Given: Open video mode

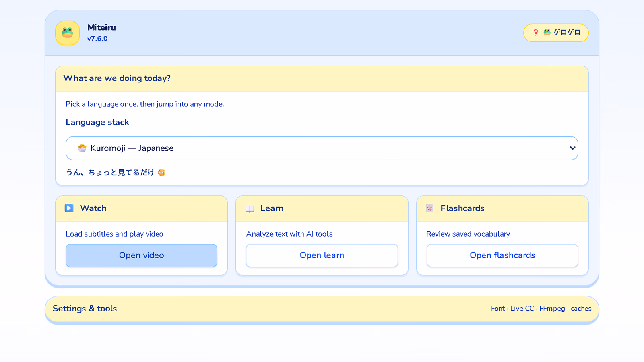Looking at the screenshot, I should [141, 255].
